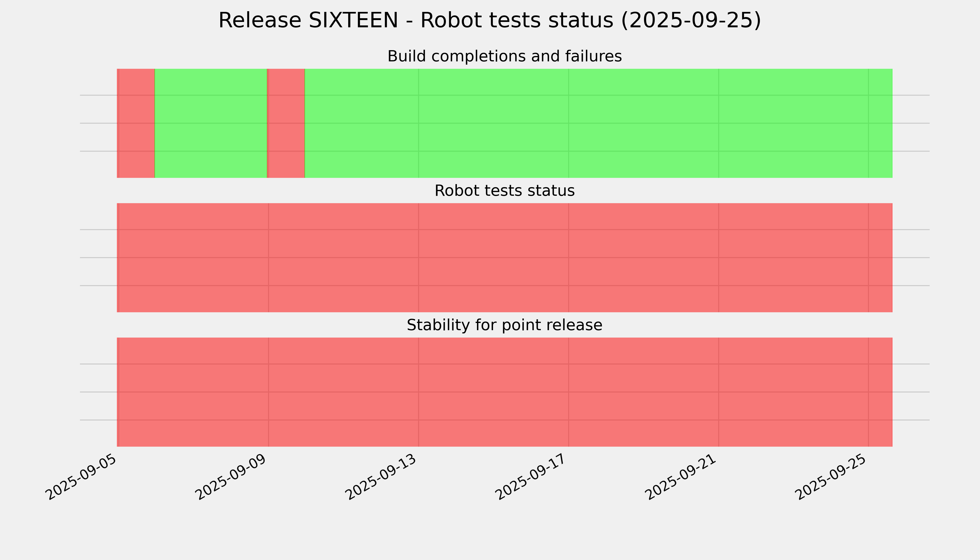The image size is (980, 560).
Task: Select Stability red segment after 2025-09-25 gridline
Action: coord(880,392)
